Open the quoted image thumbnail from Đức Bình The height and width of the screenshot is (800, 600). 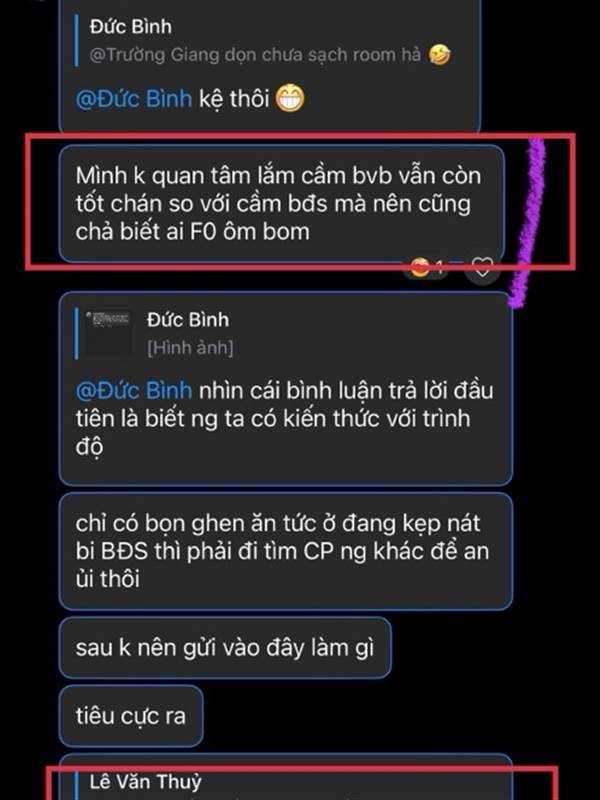coord(108,334)
